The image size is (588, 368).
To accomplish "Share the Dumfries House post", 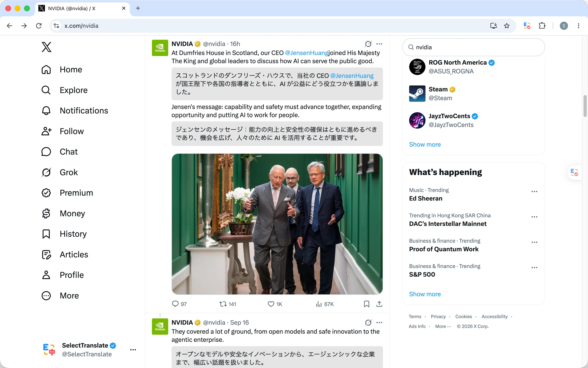I will click(x=379, y=304).
